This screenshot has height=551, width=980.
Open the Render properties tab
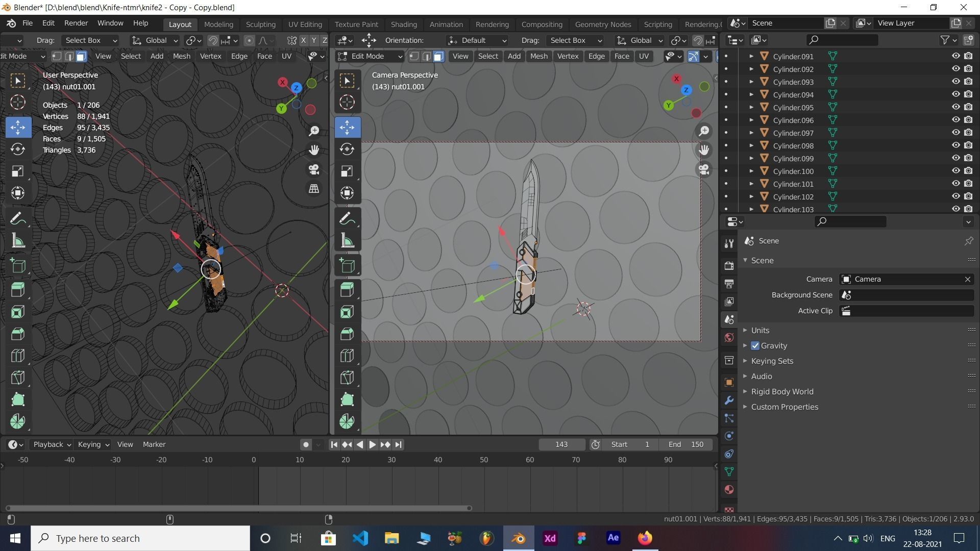(x=729, y=265)
